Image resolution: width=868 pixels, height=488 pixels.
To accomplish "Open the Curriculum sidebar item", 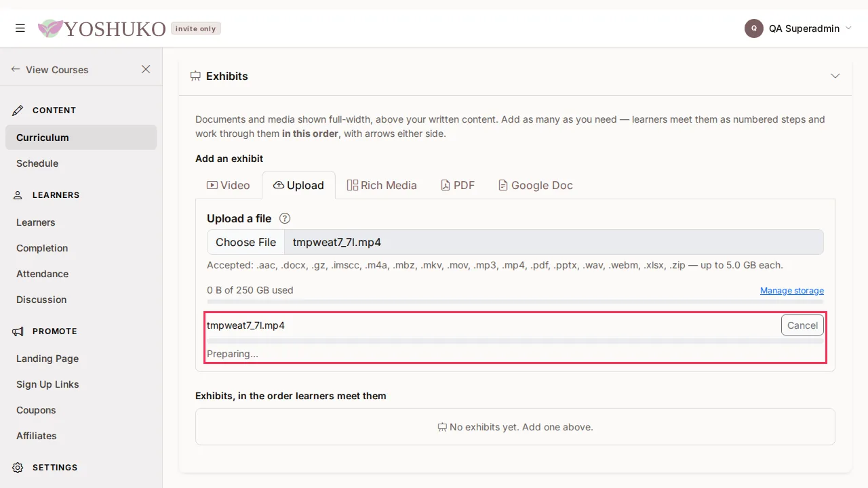I will [81, 138].
